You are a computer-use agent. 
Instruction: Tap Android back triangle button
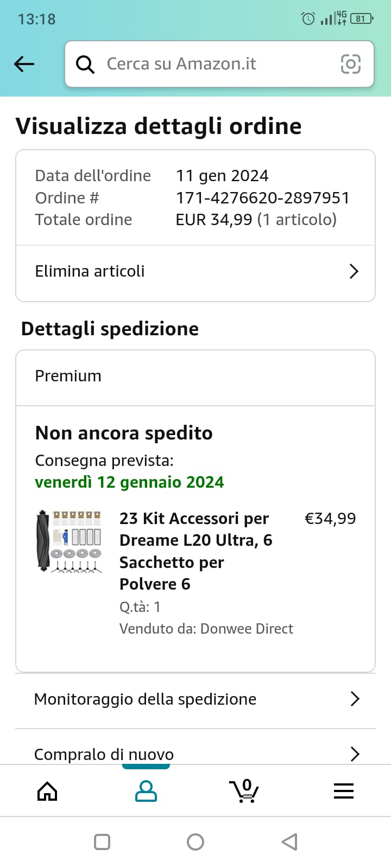(289, 842)
